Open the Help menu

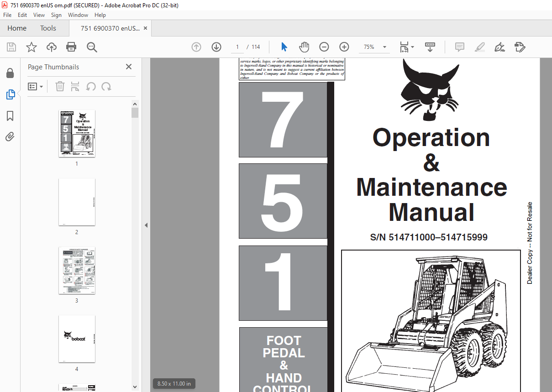(100, 15)
